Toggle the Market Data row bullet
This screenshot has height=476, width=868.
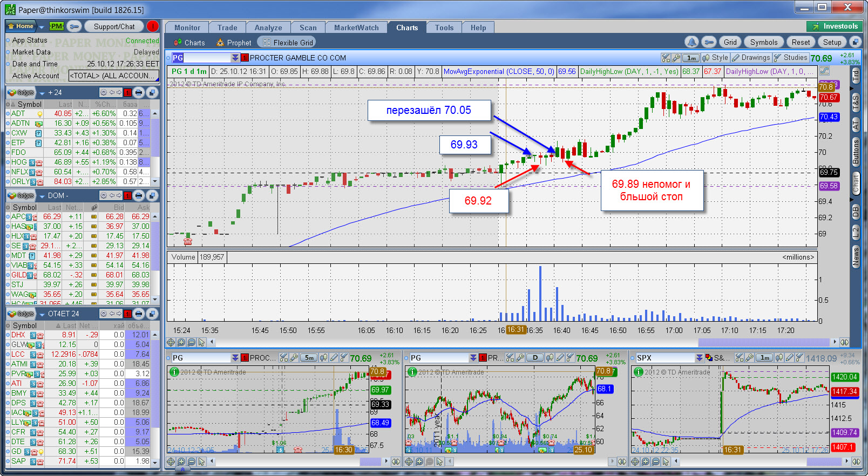8,52
